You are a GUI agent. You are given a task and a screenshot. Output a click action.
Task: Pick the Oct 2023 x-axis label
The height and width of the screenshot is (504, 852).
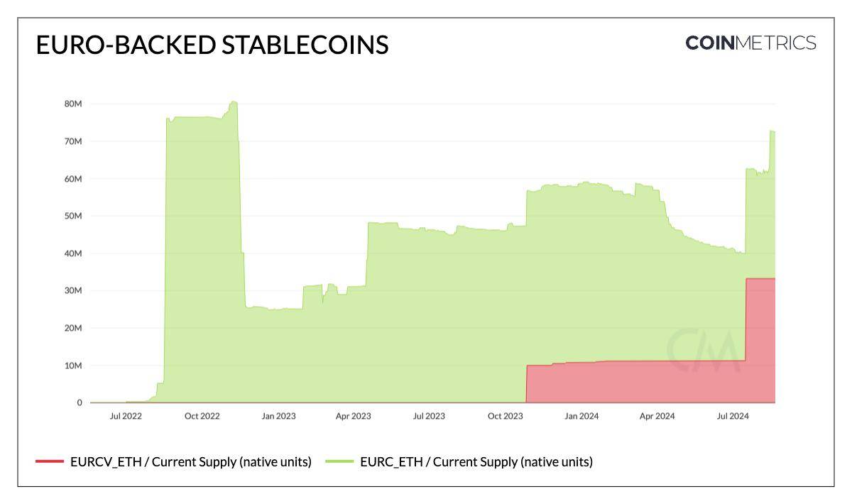505,416
